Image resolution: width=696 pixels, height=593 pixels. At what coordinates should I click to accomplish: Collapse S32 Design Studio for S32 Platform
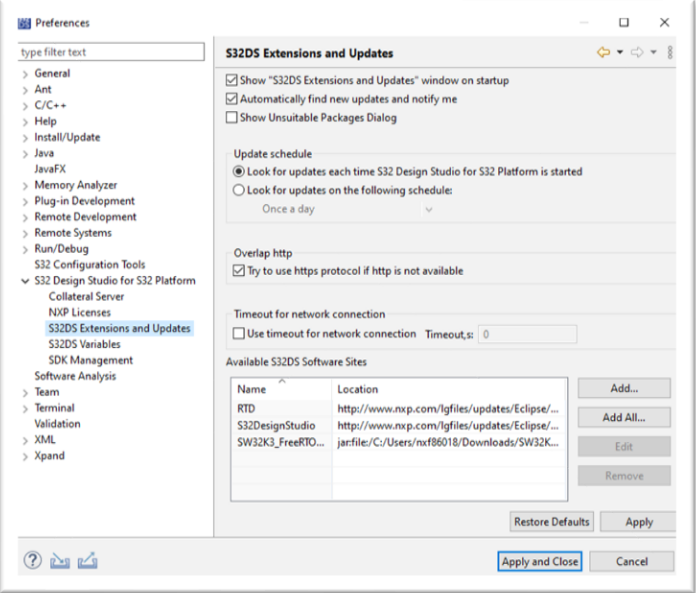click(x=25, y=281)
